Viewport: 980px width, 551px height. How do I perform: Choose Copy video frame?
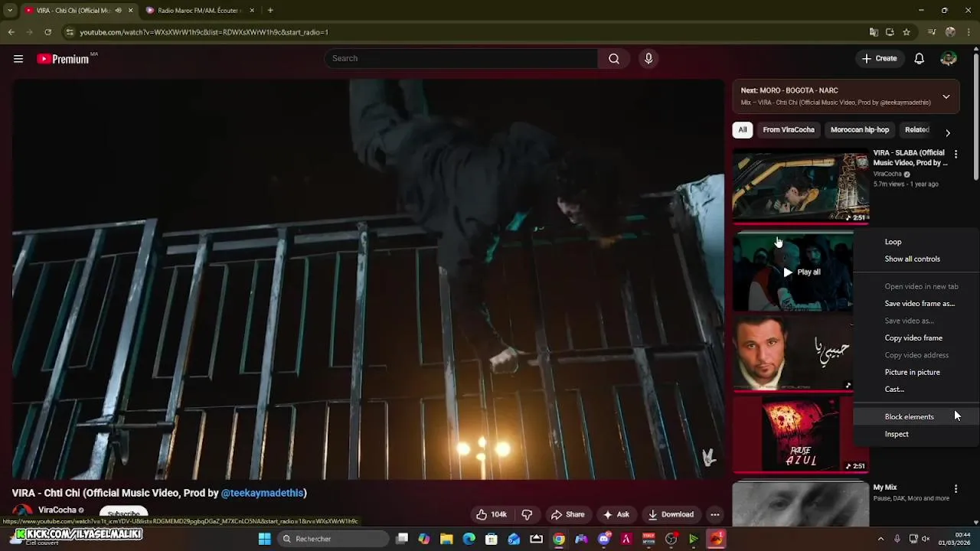tap(917, 337)
